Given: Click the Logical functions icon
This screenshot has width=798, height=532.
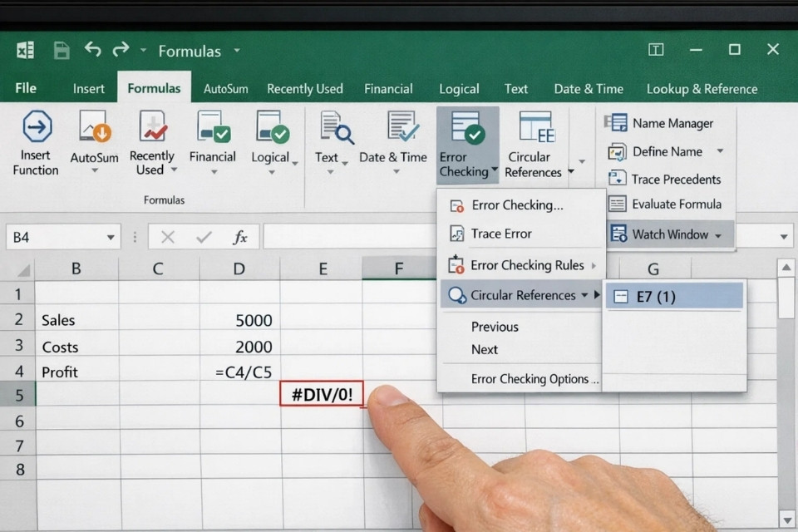Looking at the screenshot, I should pos(272,127).
